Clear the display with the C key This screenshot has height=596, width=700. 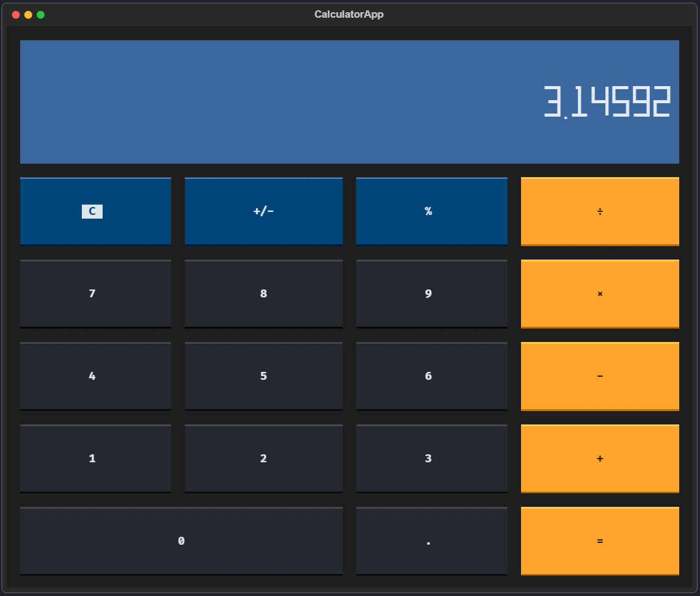point(95,211)
